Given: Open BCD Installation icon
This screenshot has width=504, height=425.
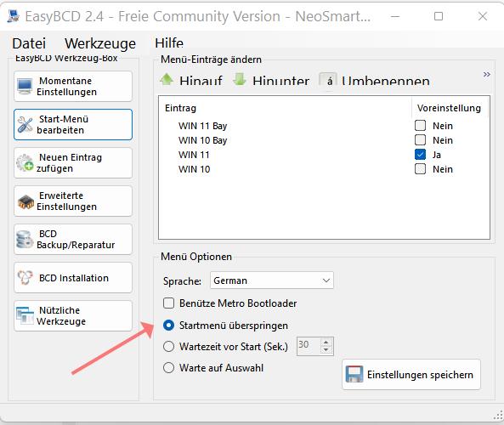Looking at the screenshot, I should (x=25, y=277).
